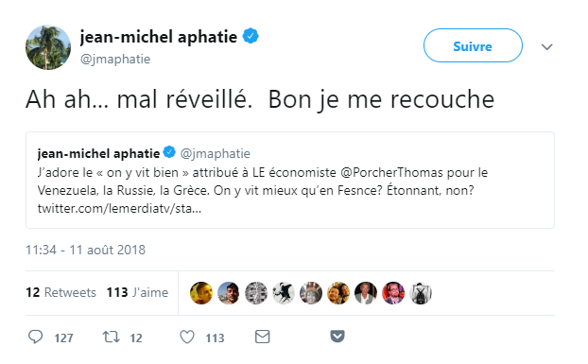
Task: Open the twitter.com/lemerdiatv link in quoted tweet
Action: (119, 208)
